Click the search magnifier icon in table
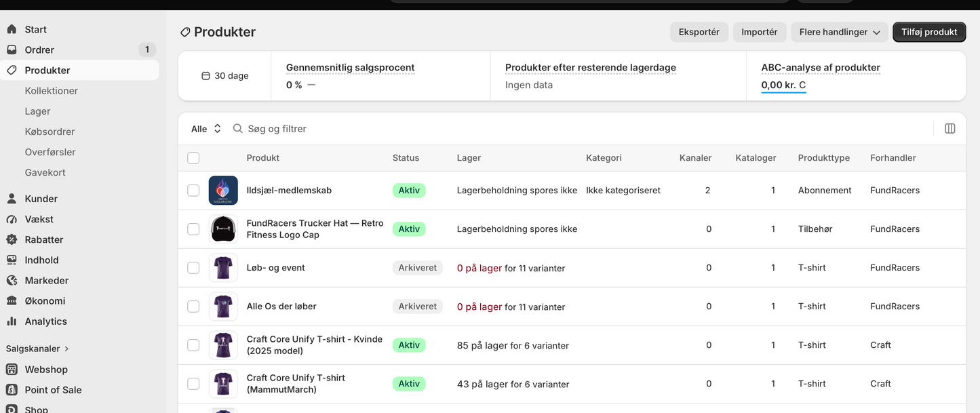 click(238, 128)
